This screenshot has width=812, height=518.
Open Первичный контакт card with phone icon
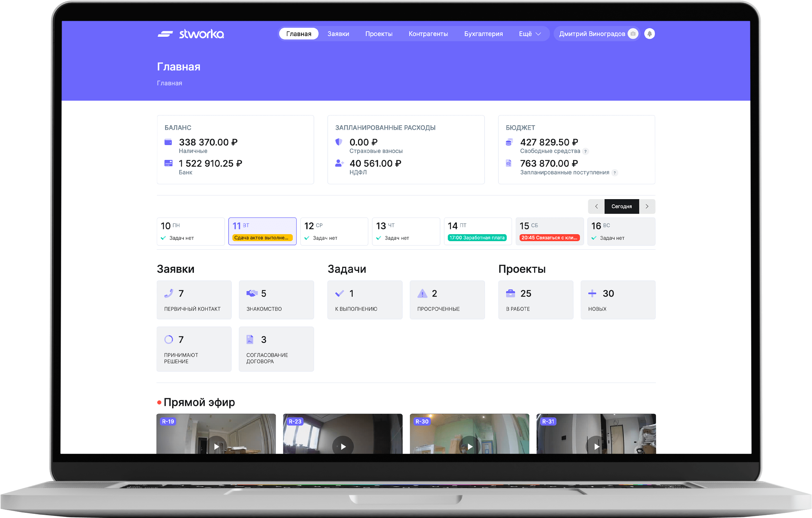pos(194,300)
